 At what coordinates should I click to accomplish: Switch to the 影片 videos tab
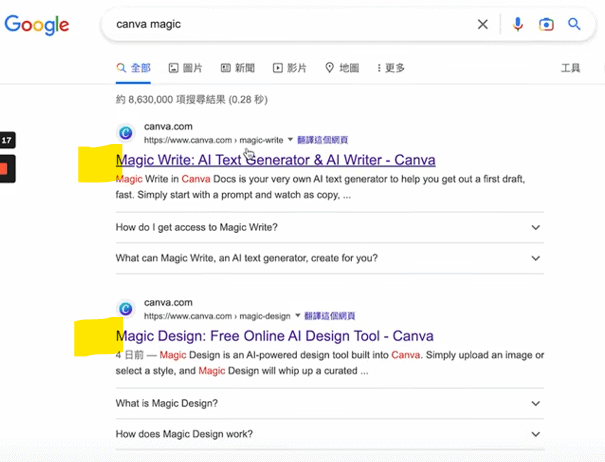pos(290,68)
